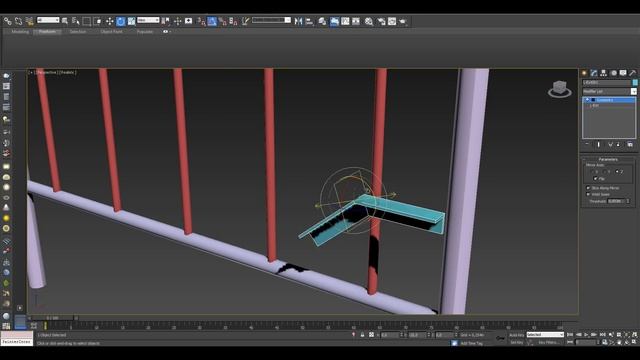640x360 pixels.
Task: Click the object name field
Action: [x=606, y=82]
